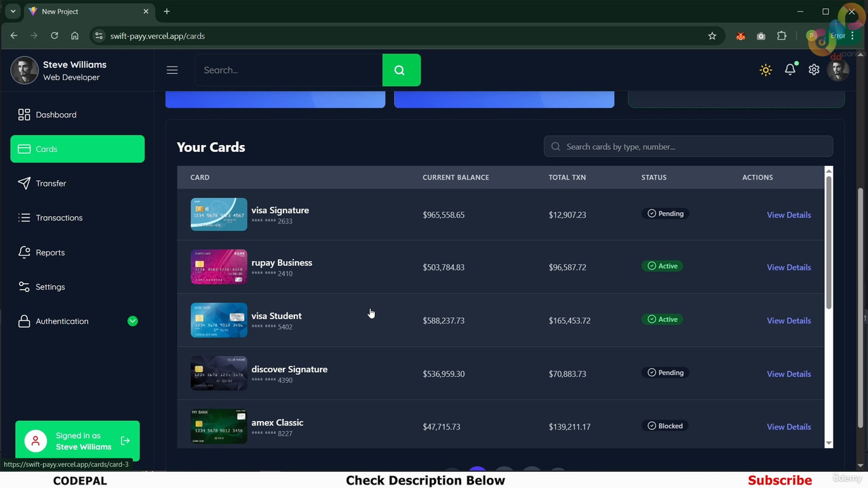Click Active status of visa Student

click(663, 319)
